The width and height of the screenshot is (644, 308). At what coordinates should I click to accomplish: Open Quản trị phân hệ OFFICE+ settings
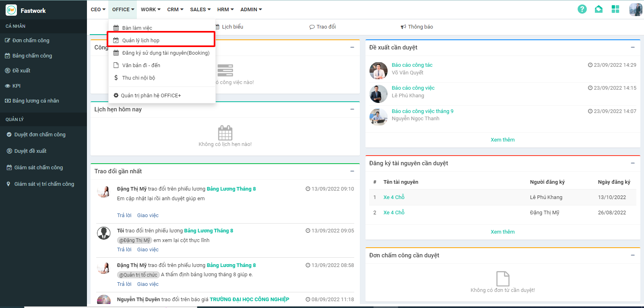[151, 96]
